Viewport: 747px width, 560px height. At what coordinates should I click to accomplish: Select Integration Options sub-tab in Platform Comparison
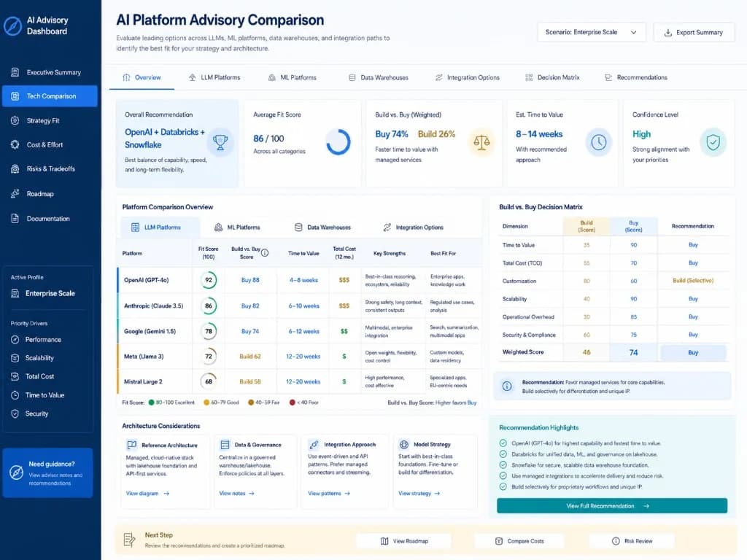point(413,227)
